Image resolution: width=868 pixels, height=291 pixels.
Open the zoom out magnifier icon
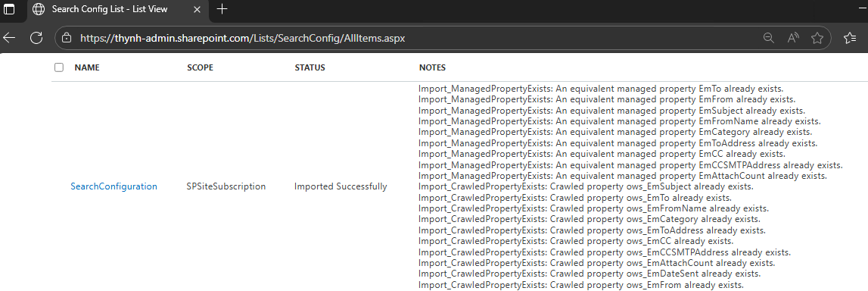pyautogui.click(x=768, y=38)
